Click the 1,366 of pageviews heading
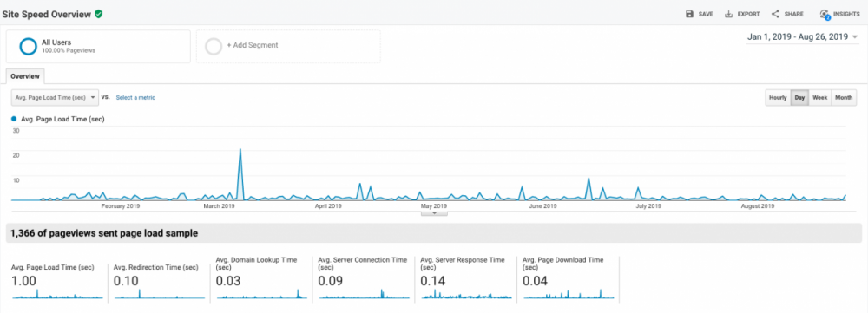The width and height of the screenshot is (868, 313). pos(104,233)
